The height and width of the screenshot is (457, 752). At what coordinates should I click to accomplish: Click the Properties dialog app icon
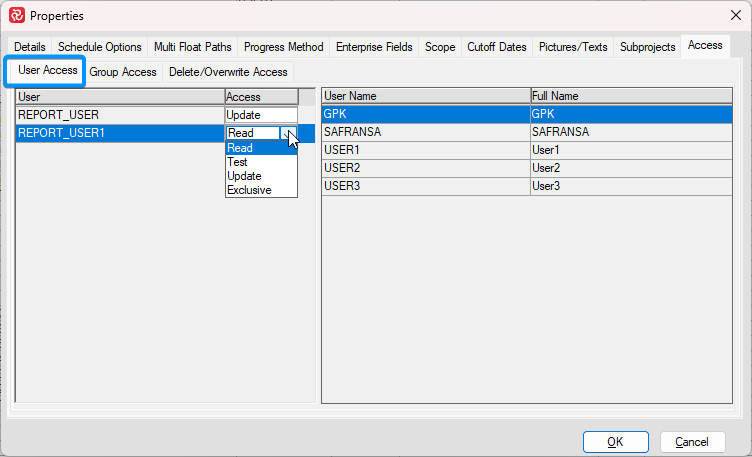point(16,15)
